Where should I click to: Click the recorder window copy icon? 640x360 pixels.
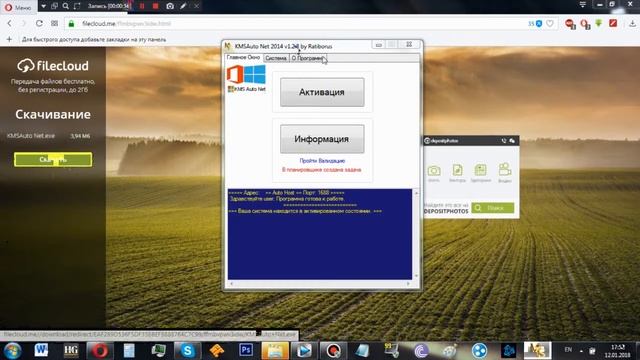click(54, 6)
